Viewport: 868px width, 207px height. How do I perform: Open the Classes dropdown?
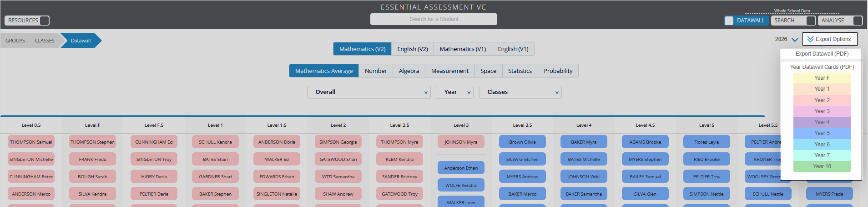coord(520,92)
